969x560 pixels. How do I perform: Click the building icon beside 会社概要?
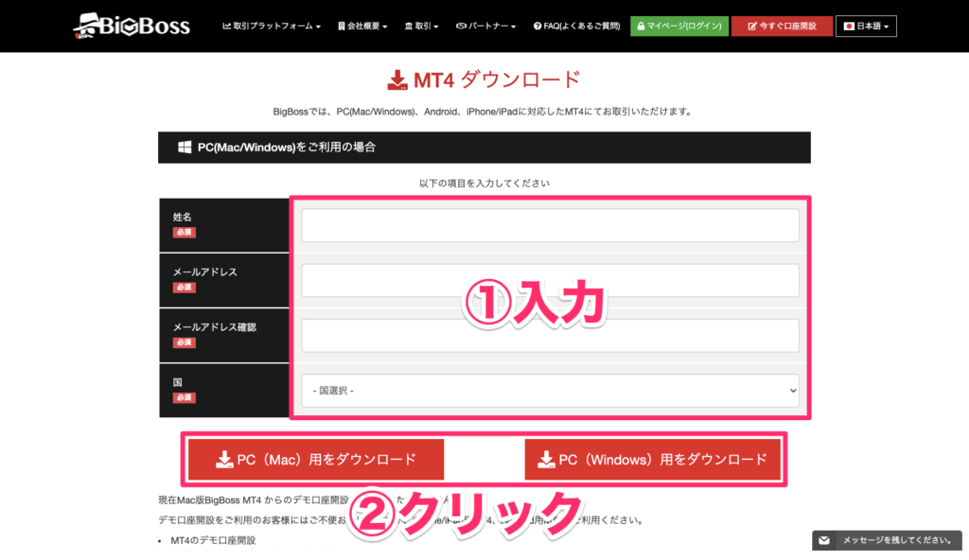tap(341, 26)
